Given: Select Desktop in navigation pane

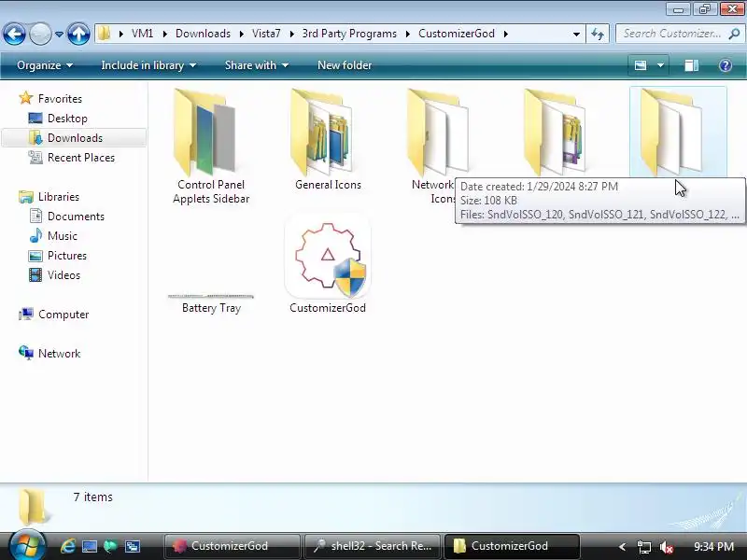Looking at the screenshot, I should 67,119.
